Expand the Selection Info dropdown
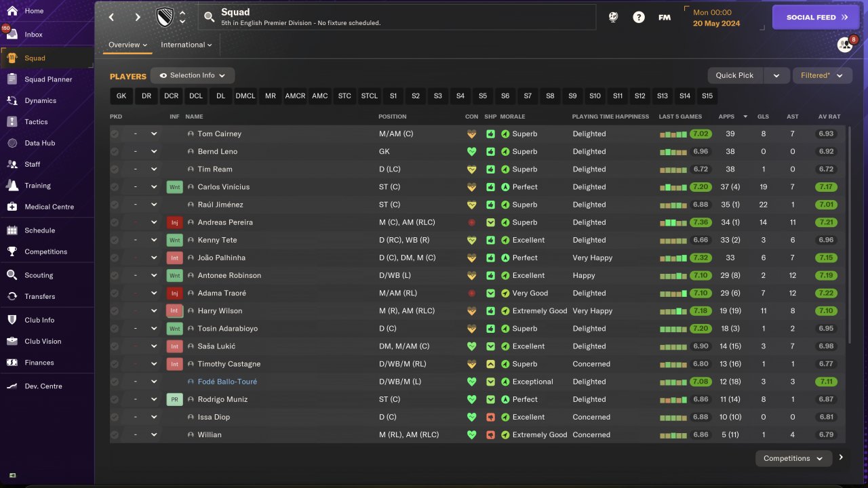The height and width of the screenshot is (488, 868). coord(192,75)
